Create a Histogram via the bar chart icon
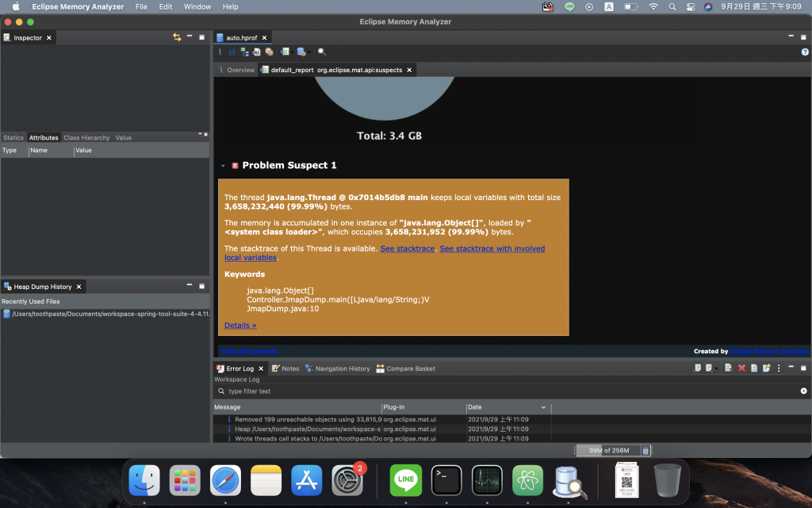The width and height of the screenshot is (812, 508). tap(232, 52)
